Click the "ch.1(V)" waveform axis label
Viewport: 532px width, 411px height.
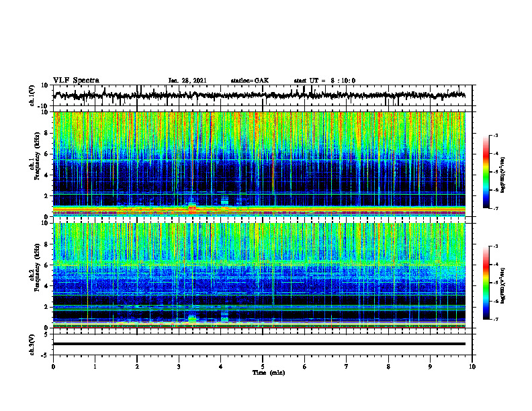32,95
